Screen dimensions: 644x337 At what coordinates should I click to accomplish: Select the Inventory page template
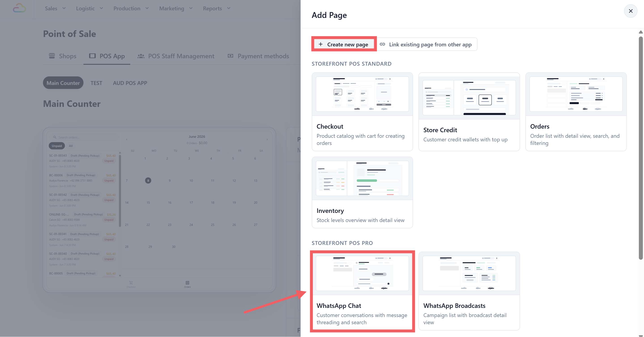(362, 192)
